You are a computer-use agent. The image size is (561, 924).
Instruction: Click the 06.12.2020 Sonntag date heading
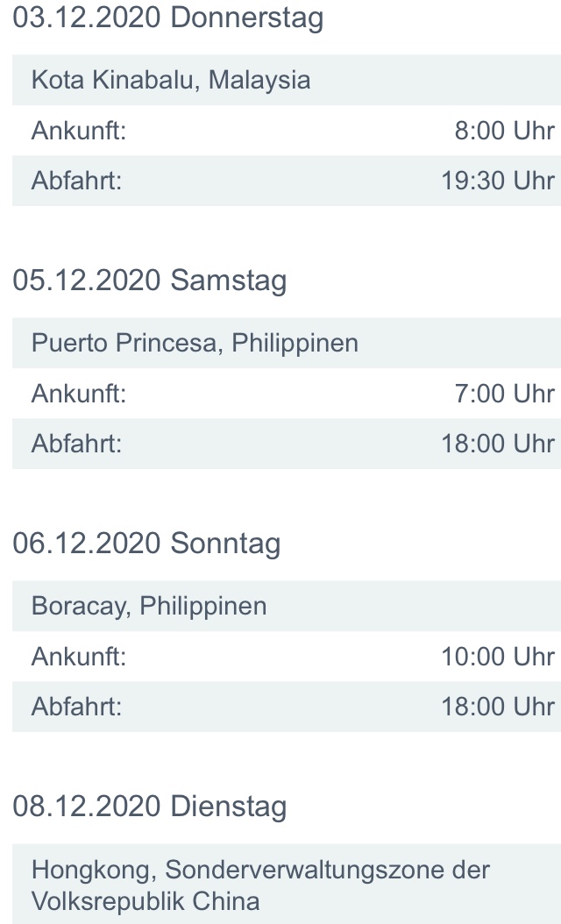click(x=147, y=544)
